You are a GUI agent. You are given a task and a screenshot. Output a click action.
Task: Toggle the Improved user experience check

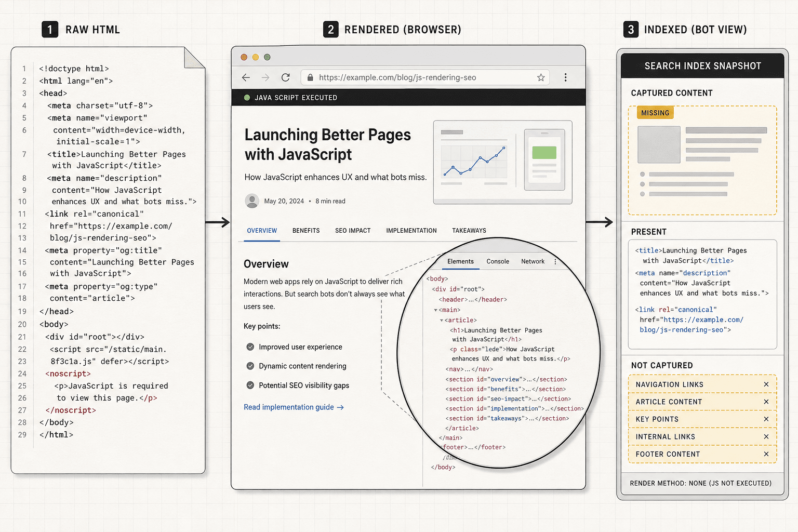coord(250,347)
